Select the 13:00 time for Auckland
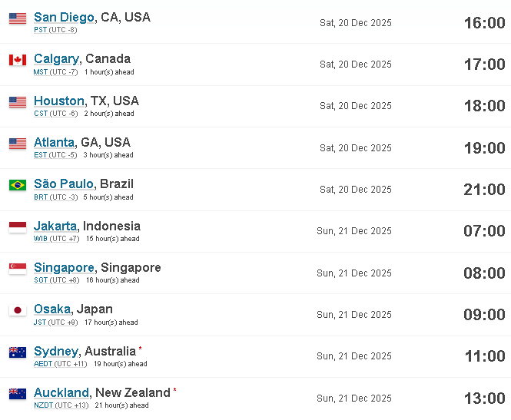This screenshot has width=511, height=420. point(485,399)
